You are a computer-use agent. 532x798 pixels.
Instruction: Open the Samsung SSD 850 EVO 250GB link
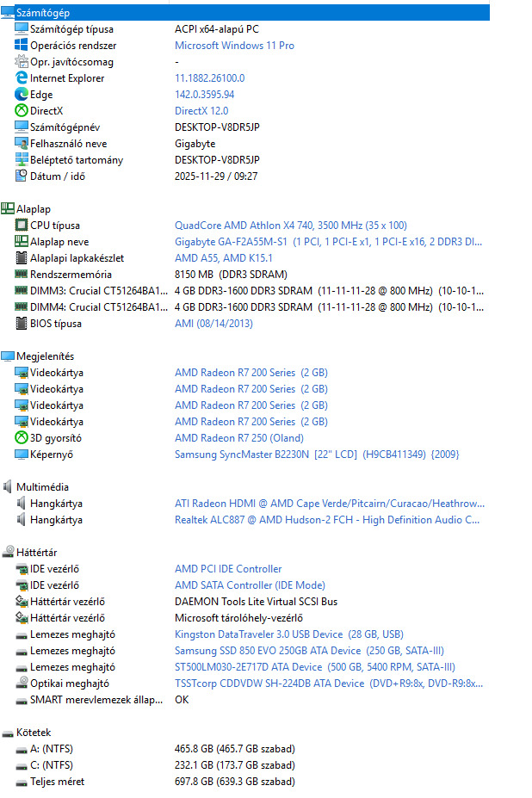click(x=310, y=651)
